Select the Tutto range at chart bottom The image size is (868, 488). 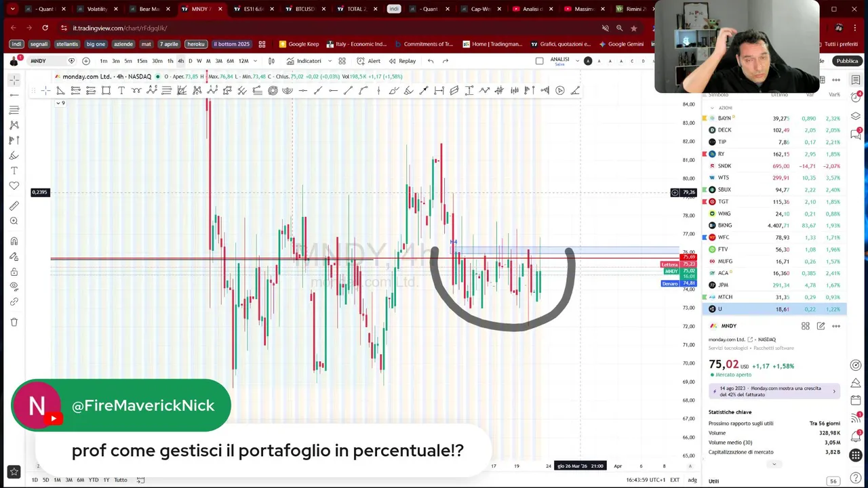click(120, 480)
